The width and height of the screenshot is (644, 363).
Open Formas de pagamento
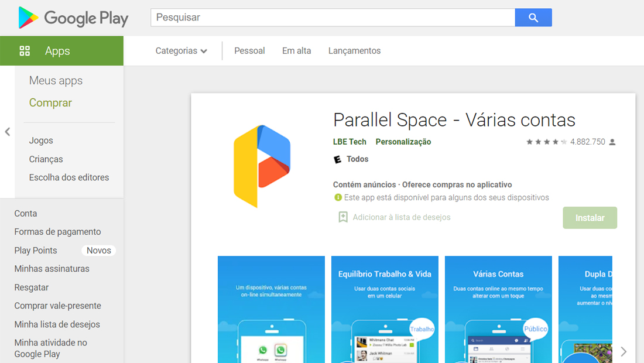(x=57, y=232)
